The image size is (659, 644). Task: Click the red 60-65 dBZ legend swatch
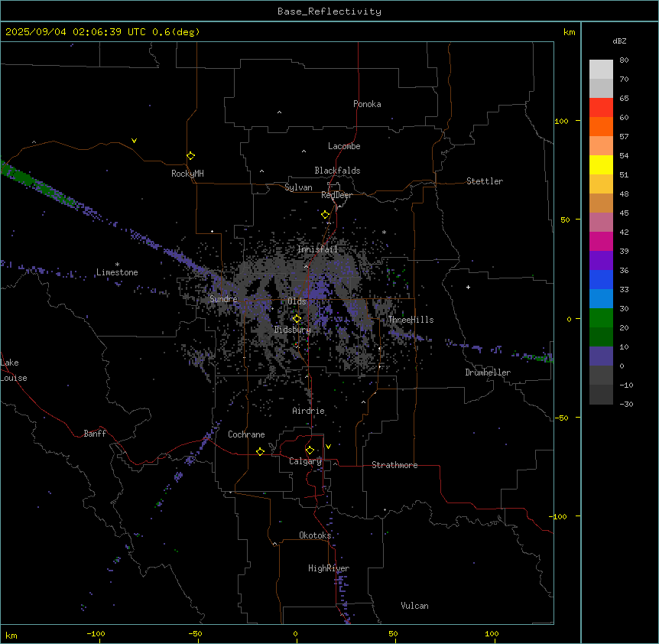click(601, 108)
